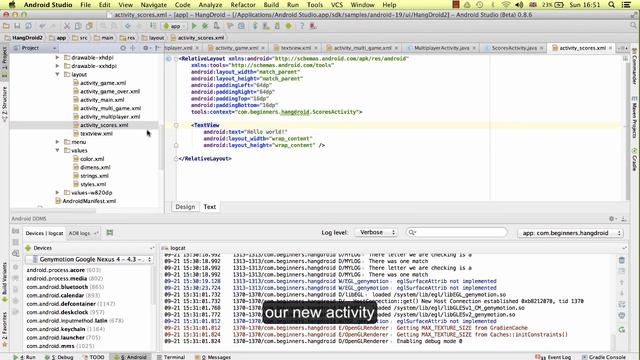Synchronize project using the refresh icon

tap(28, 26)
